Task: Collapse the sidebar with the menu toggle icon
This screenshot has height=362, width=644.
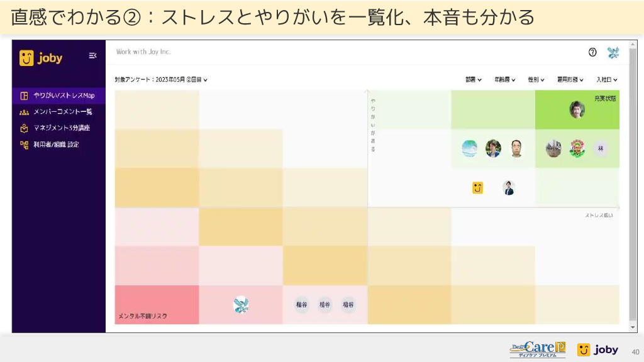Action: [92, 56]
